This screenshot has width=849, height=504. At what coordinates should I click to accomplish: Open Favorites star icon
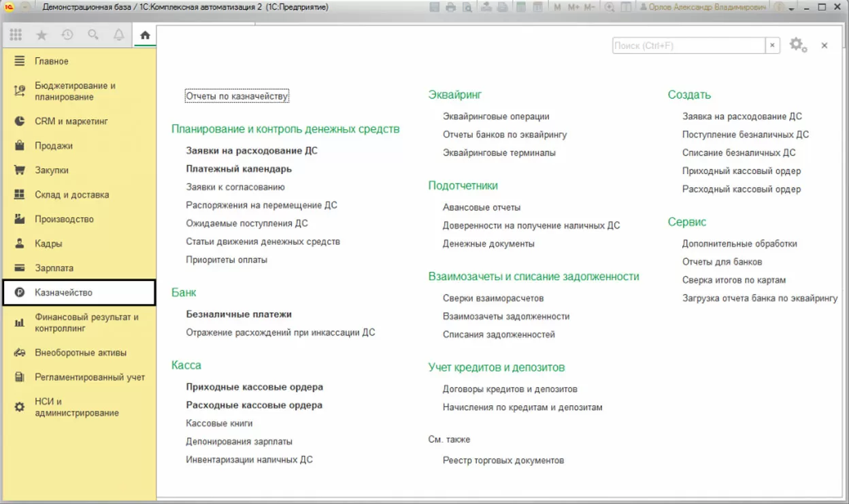pyautogui.click(x=41, y=35)
